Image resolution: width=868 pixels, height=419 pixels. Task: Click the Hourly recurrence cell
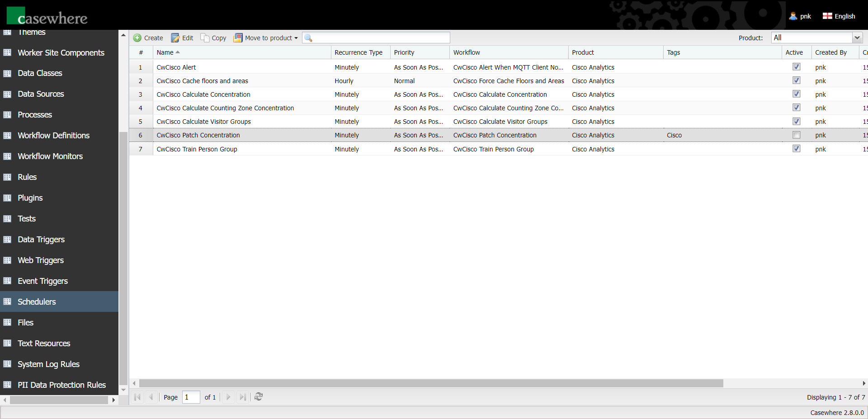pos(344,81)
